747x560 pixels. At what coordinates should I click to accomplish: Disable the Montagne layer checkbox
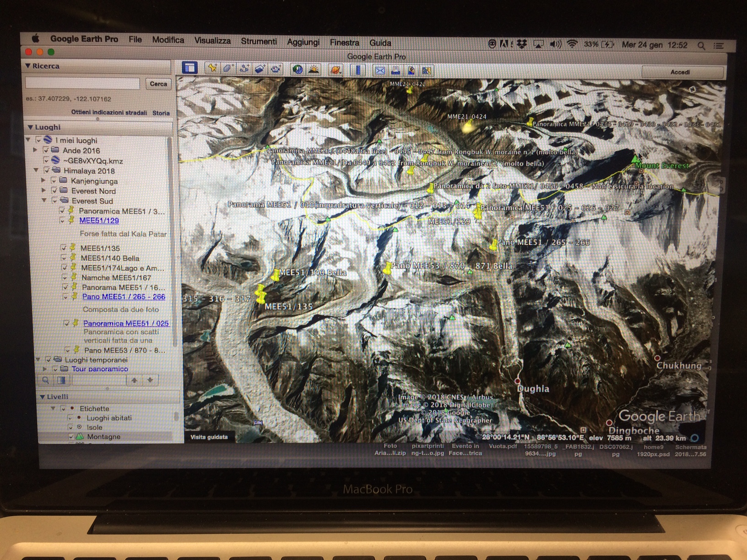point(71,436)
